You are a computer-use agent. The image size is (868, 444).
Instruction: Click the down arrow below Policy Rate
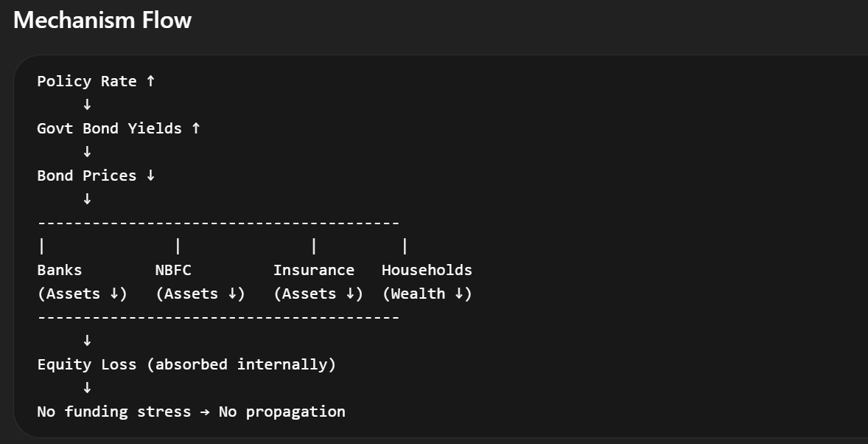coord(87,105)
